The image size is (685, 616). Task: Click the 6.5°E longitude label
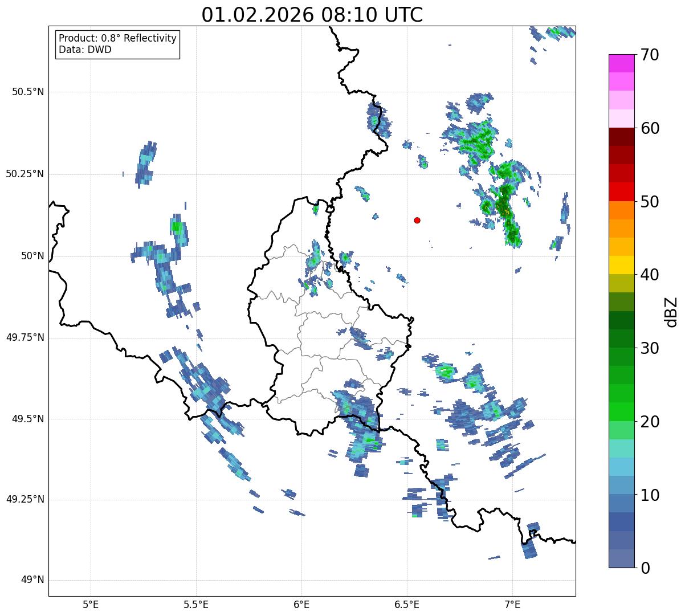point(407,605)
